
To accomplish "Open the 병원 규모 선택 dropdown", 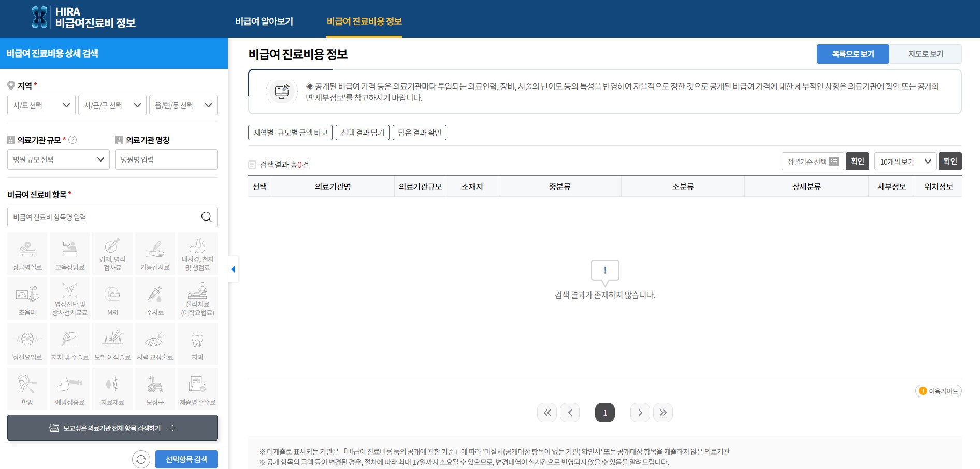I will 58,159.
